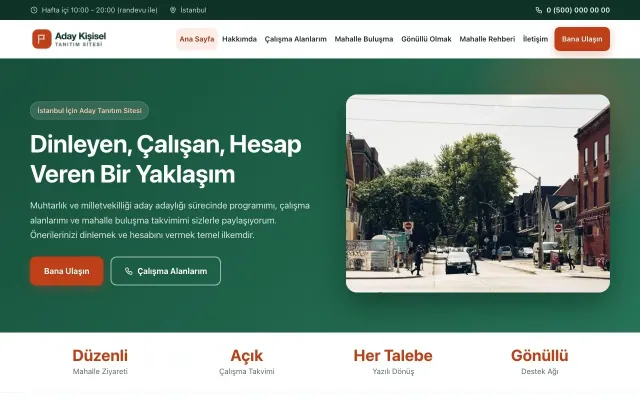
Task: Click the 'Çalışma Takvimi' label
Action: click(x=247, y=372)
